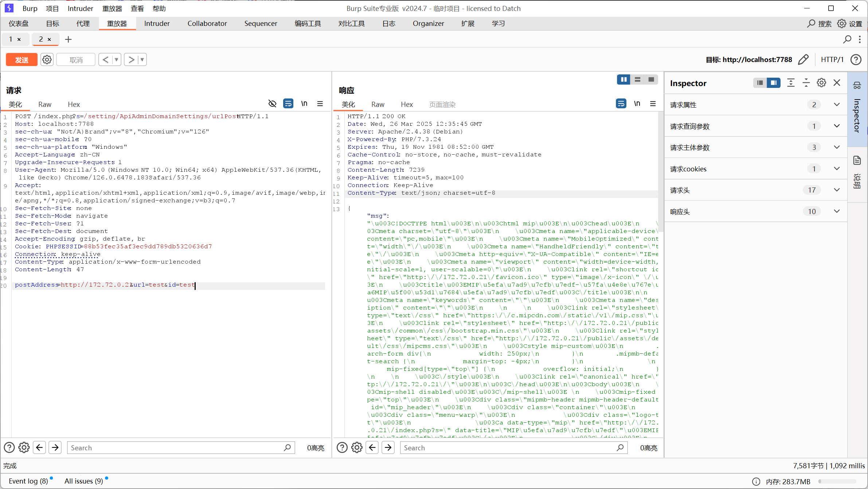The image size is (868, 489).
Task: Switch to the Intruder main tab
Action: tap(157, 23)
